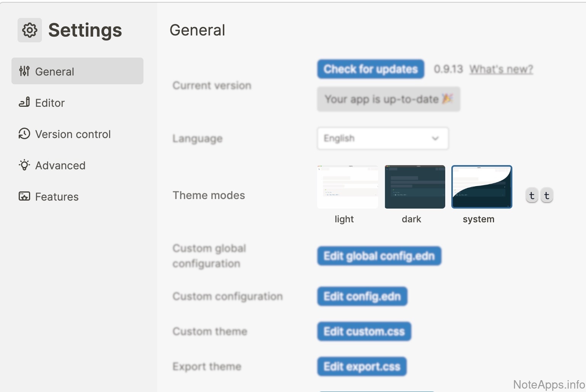This screenshot has height=392, width=586.
Task: Click the General sliders icon in sidebar
Action: tap(24, 71)
